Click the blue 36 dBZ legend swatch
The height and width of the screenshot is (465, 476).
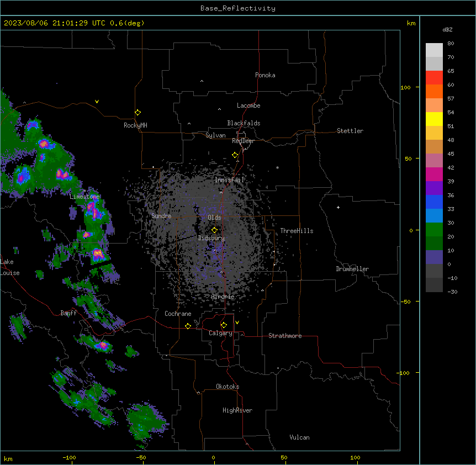(x=434, y=202)
